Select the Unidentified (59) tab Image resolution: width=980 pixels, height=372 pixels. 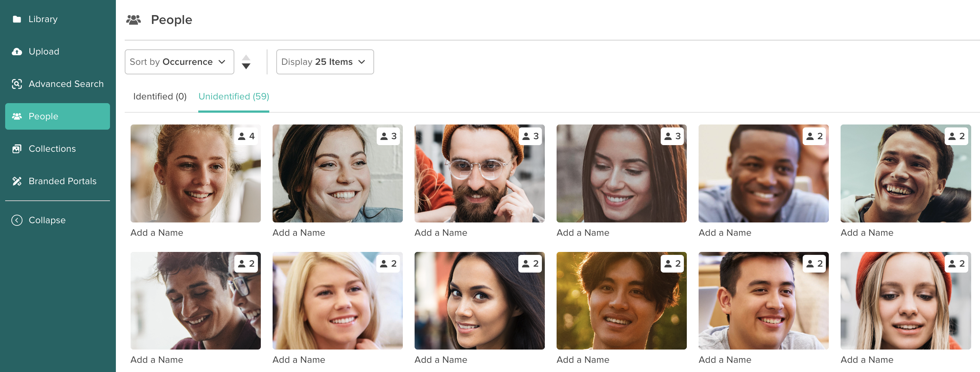[x=234, y=96]
